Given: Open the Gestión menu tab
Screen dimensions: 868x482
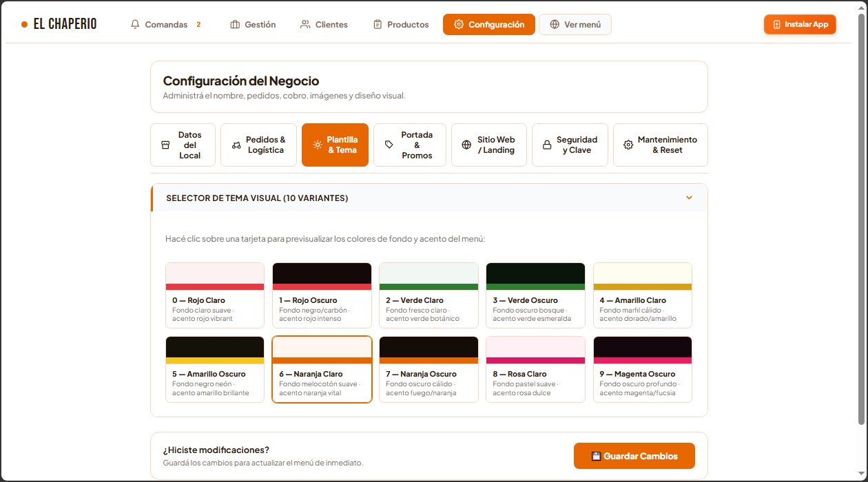Looking at the screenshot, I should [253, 24].
